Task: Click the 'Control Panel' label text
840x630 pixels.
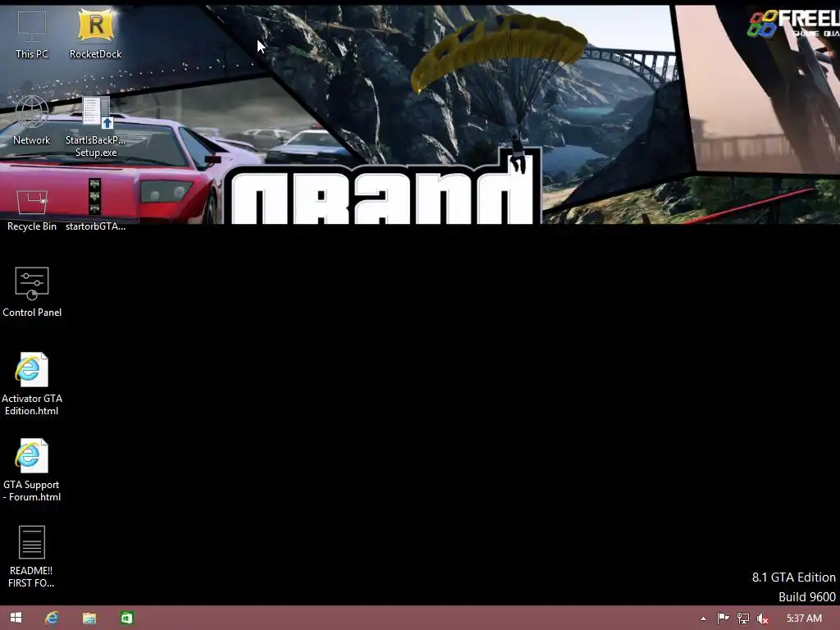Action: pos(32,313)
